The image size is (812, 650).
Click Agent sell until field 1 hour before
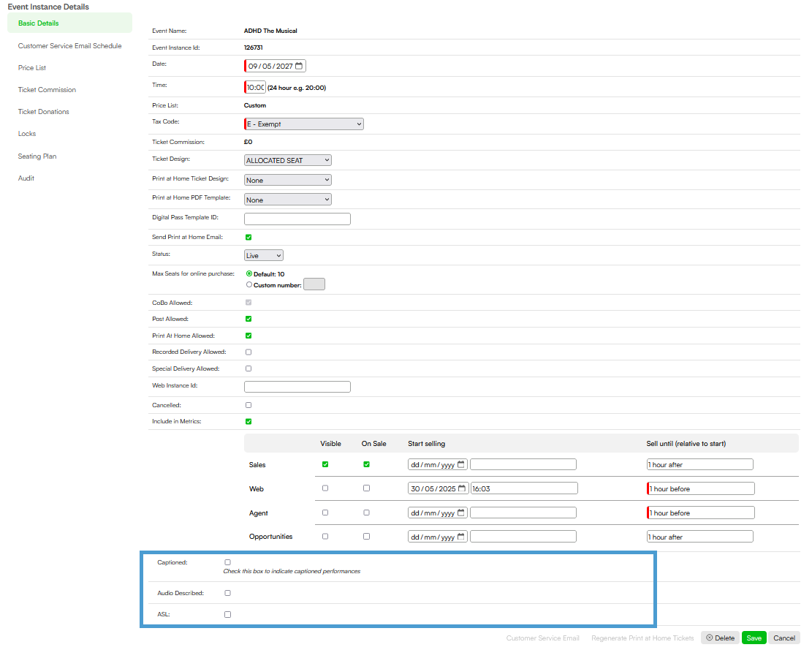point(701,513)
